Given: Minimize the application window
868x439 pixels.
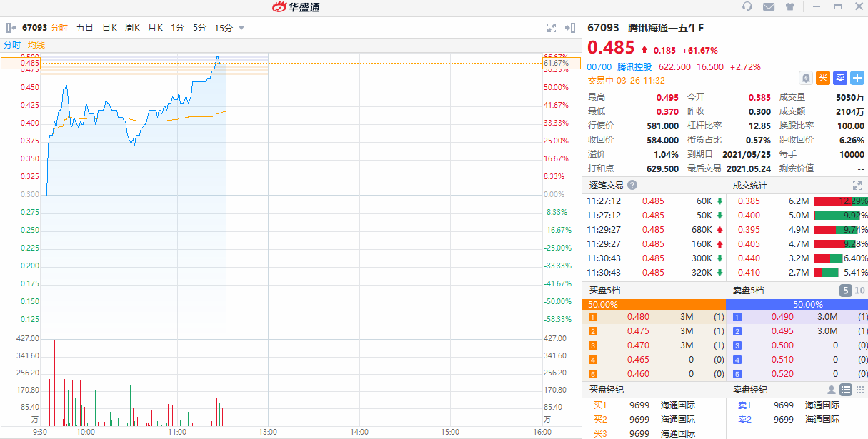Looking at the screenshot, I should click(818, 6).
